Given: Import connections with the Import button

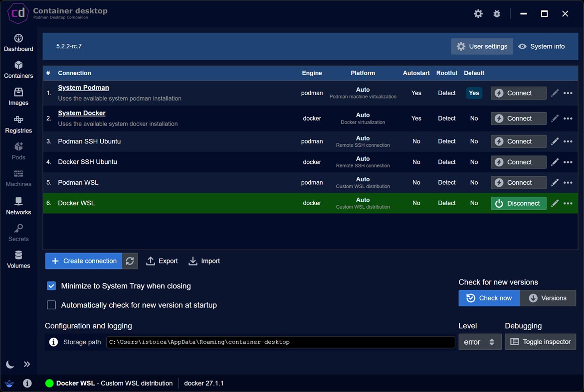Looking at the screenshot, I should pyautogui.click(x=204, y=261).
